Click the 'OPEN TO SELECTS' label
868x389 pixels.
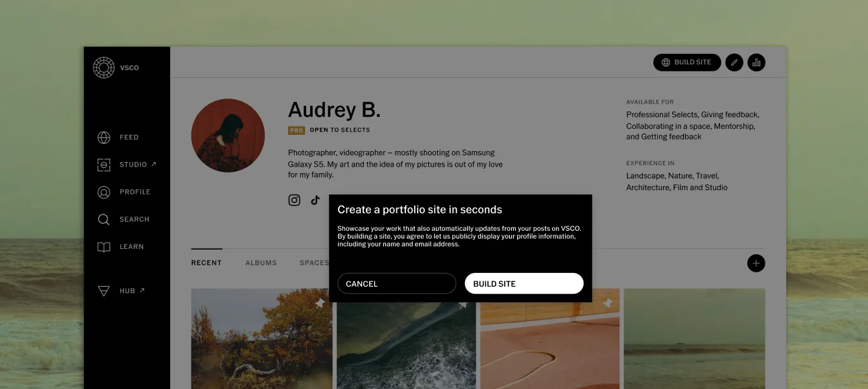[x=340, y=130]
